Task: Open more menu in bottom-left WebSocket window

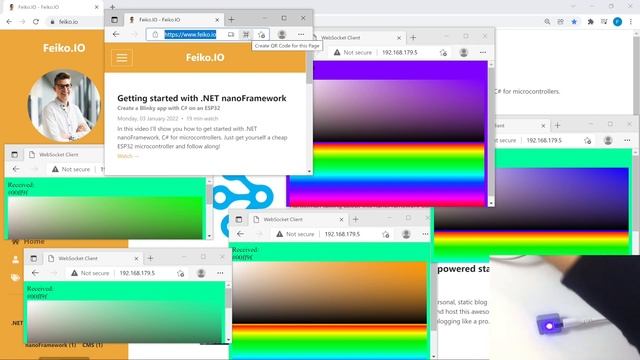Action: click(220, 273)
